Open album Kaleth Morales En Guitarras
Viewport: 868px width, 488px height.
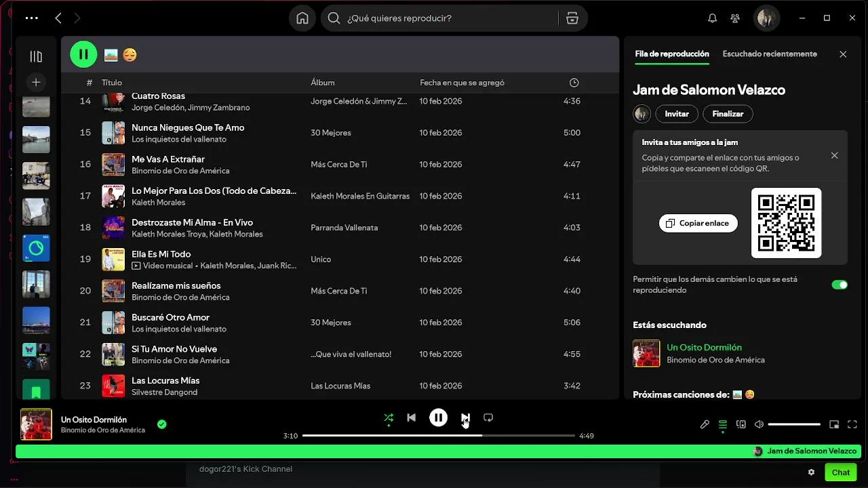(360, 196)
